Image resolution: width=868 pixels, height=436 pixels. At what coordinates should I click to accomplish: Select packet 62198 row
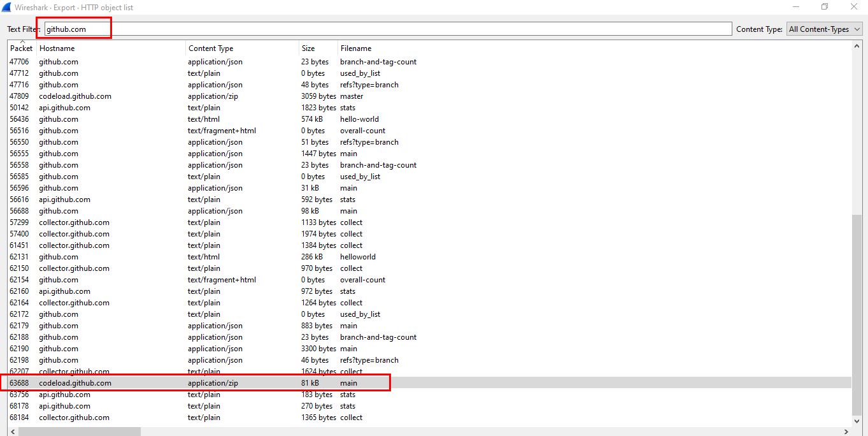[x=430, y=360]
